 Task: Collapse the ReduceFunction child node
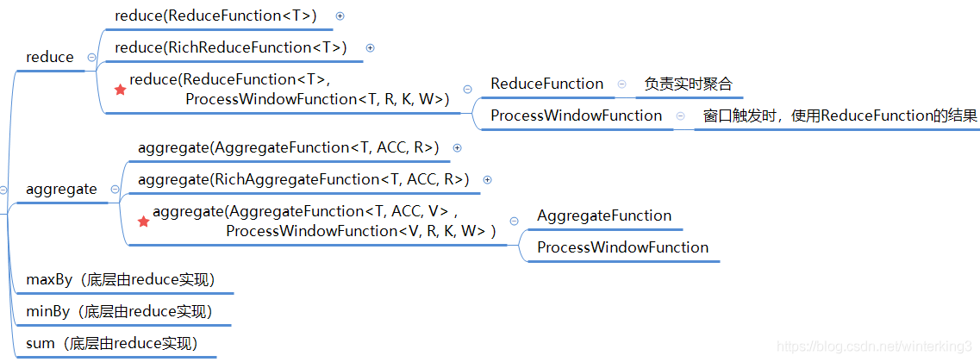pyautogui.click(x=622, y=84)
